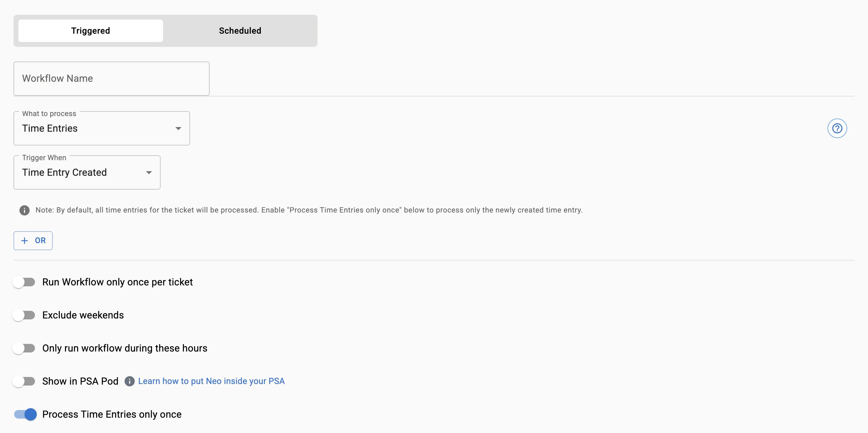
Task: Click the Trigger When dropdown arrow
Action: [149, 172]
